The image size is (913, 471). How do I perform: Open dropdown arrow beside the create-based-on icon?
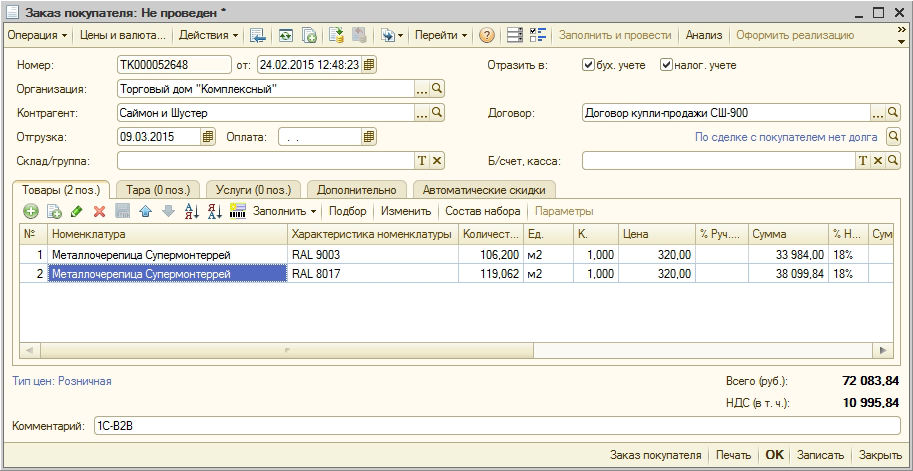point(401,36)
